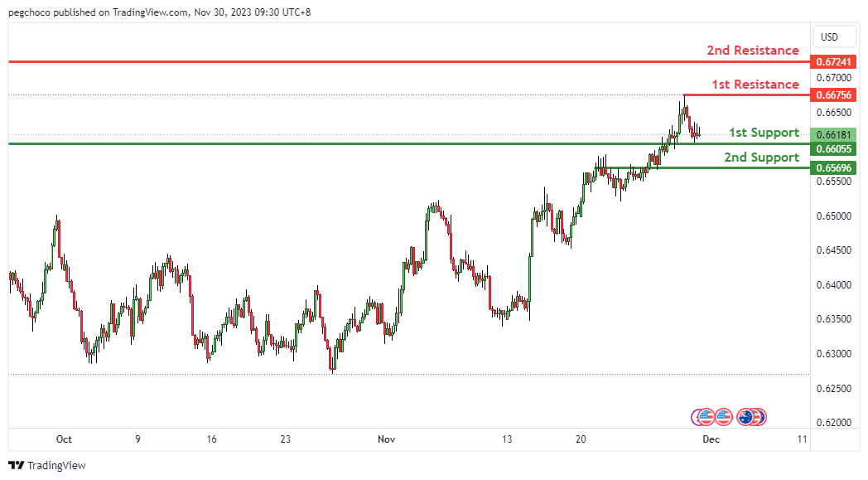
Task: Click the "Oct" label on the time axis
Action: click(65, 439)
